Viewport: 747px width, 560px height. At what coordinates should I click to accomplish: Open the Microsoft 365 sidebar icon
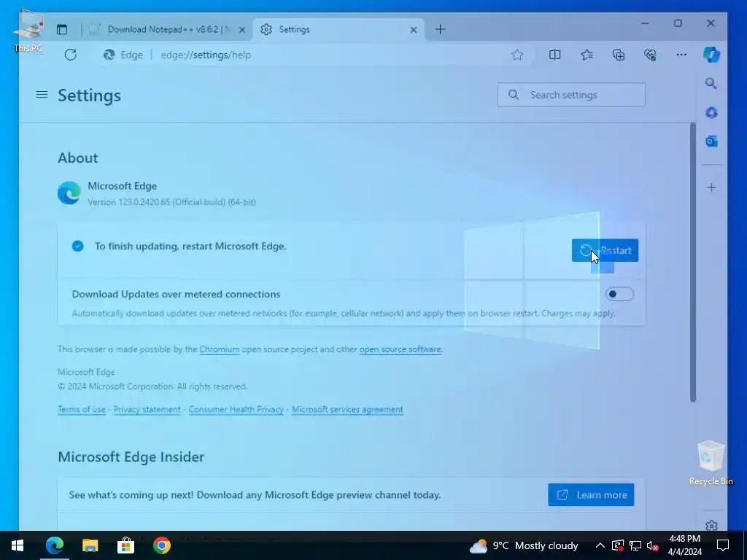point(711,113)
